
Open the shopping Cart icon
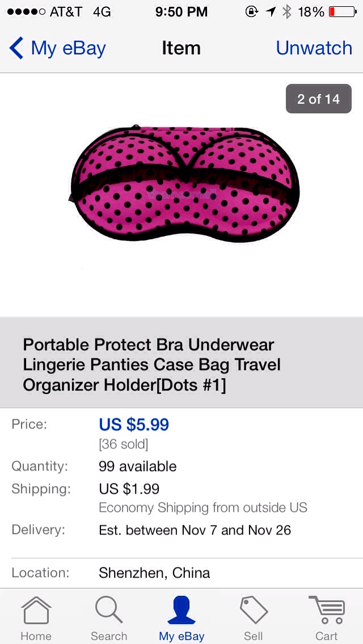[327, 610]
